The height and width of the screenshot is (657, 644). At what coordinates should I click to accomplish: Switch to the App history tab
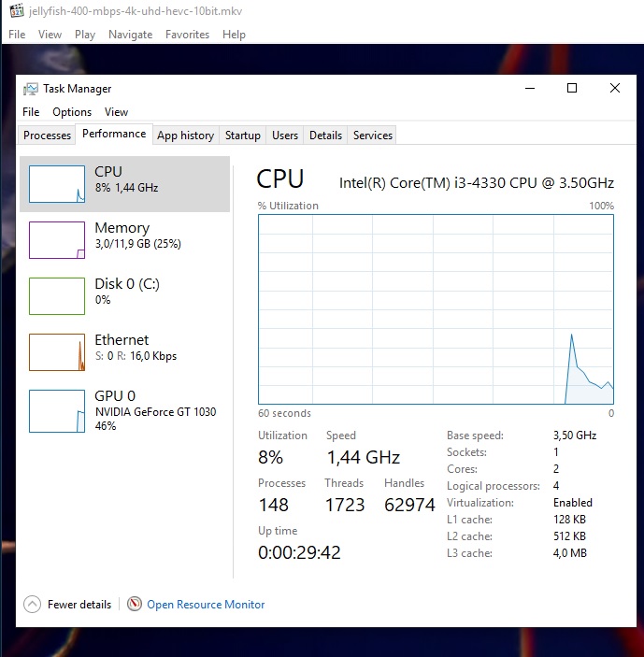coord(185,136)
